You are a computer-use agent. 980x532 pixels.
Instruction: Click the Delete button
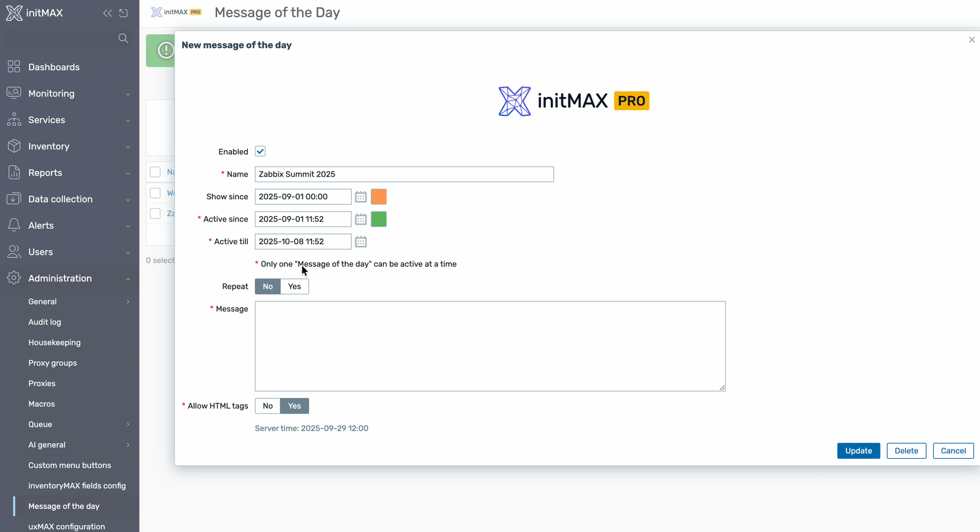coord(906,451)
